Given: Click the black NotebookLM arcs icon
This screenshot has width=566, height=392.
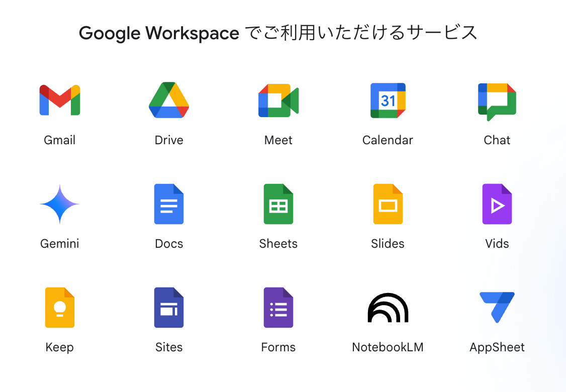Looking at the screenshot, I should pyautogui.click(x=388, y=308).
